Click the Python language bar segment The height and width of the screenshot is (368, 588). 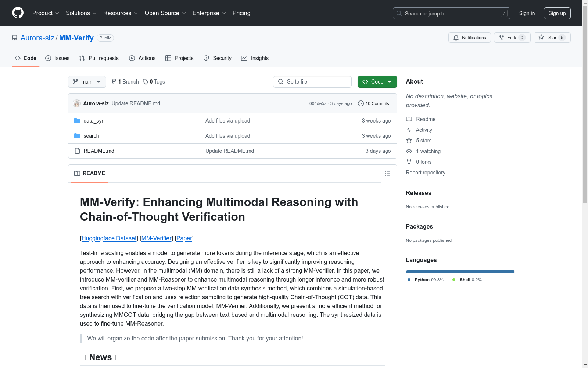pyautogui.click(x=460, y=272)
